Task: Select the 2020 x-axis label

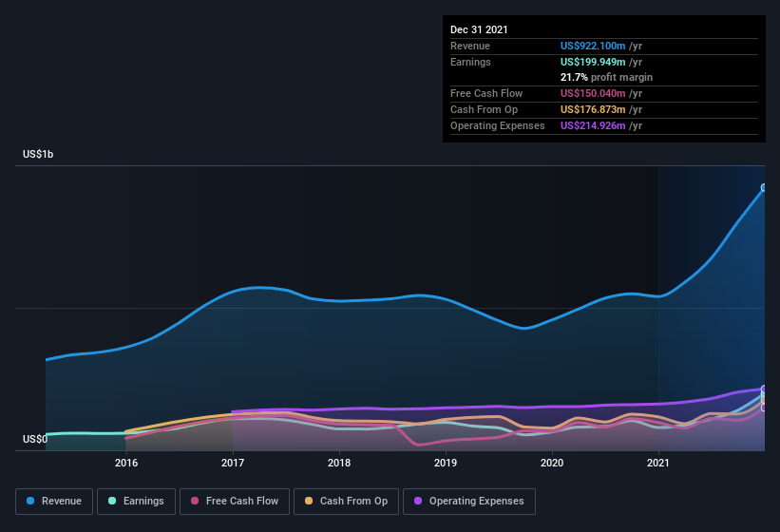Action: coord(552,463)
